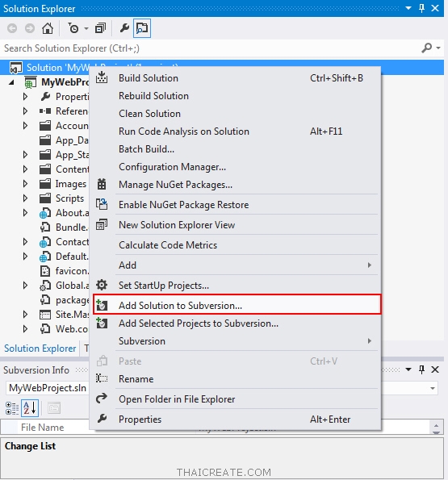Click the Back navigation arrow icon
448x480 pixels.
(x=12, y=28)
